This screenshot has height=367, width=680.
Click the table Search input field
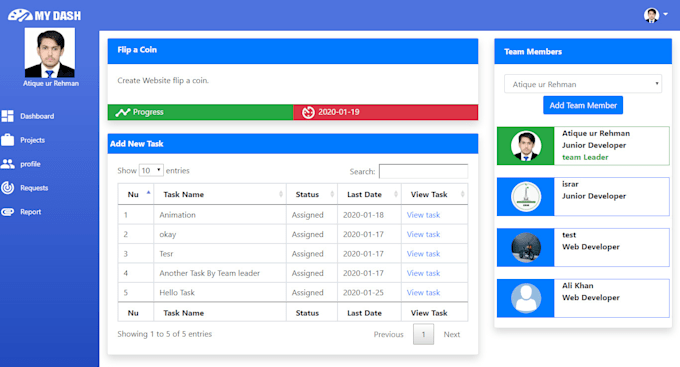(423, 171)
